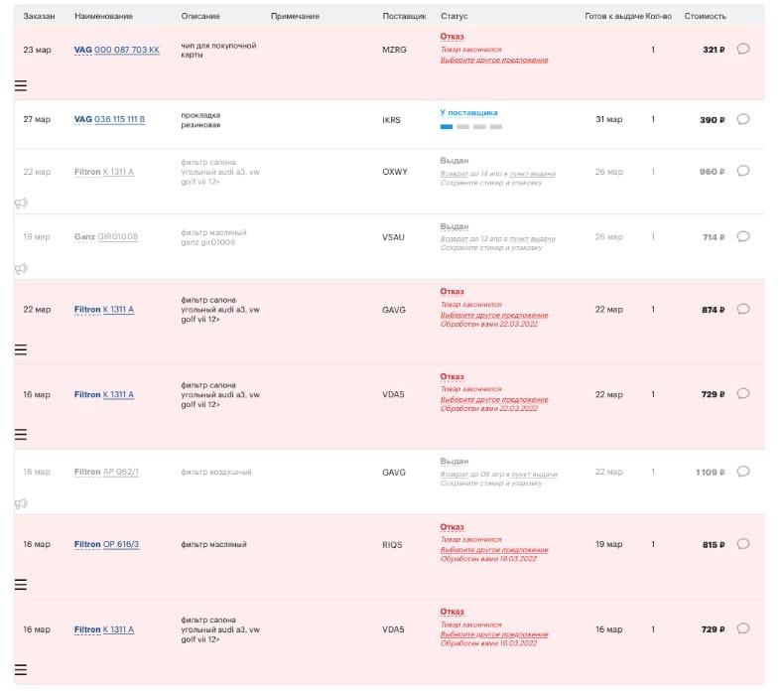The width and height of the screenshot is (784, 692).
Task: Click the Статус column header
Action: 454,17
